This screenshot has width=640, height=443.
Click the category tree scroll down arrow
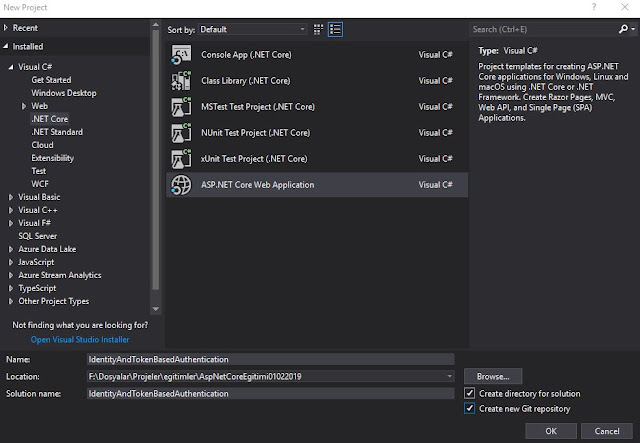tap(156, 309)
